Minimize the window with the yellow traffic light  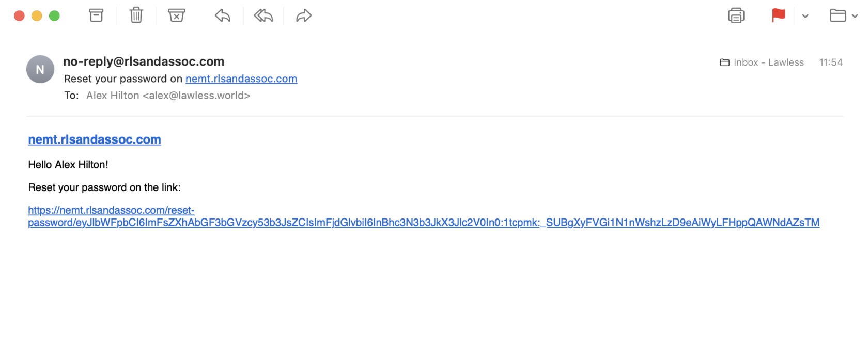point(36,15)
